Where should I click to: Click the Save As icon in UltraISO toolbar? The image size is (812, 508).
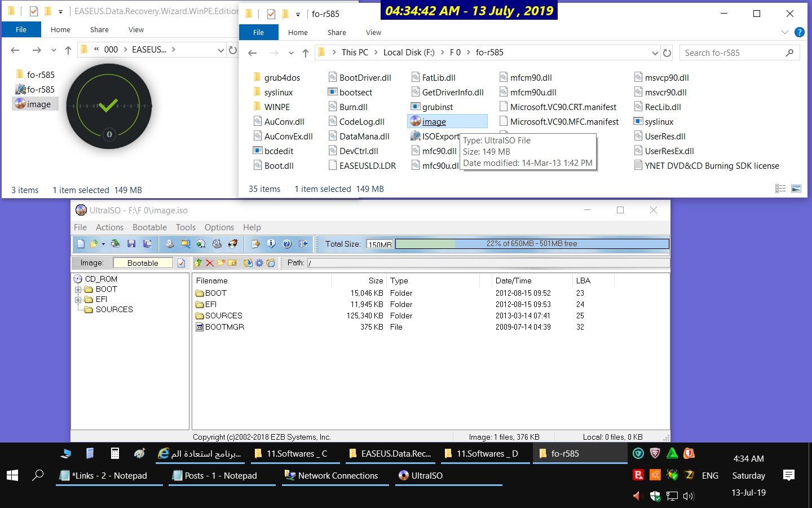(147, 244)
